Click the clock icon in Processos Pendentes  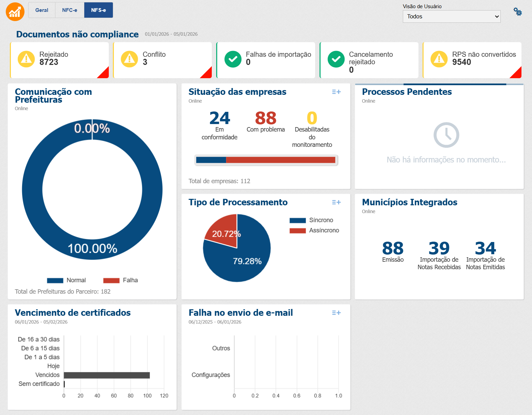(446, 135)
